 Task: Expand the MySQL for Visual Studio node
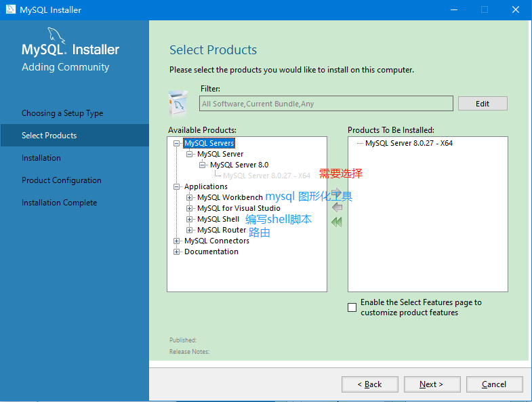[189, 209]
